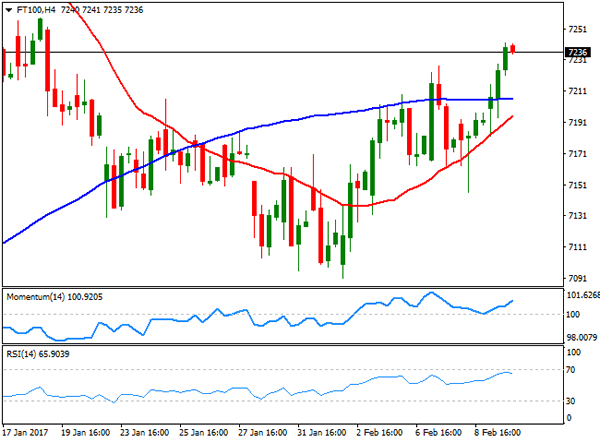Click the 17 Jan 2017 date label
The width and height of the screenshot is (600, 443).
pos(25,433)
